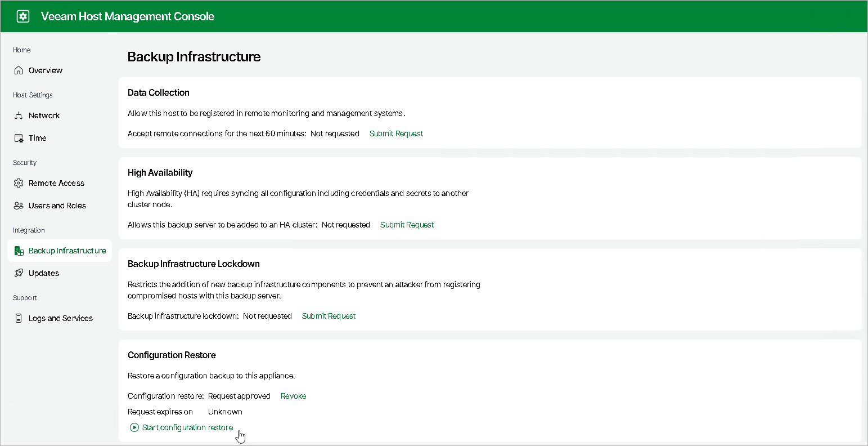This screenshot has height=446, width=868.
Task: Click the Updates shield icon
Action: [x=19, y=273]
